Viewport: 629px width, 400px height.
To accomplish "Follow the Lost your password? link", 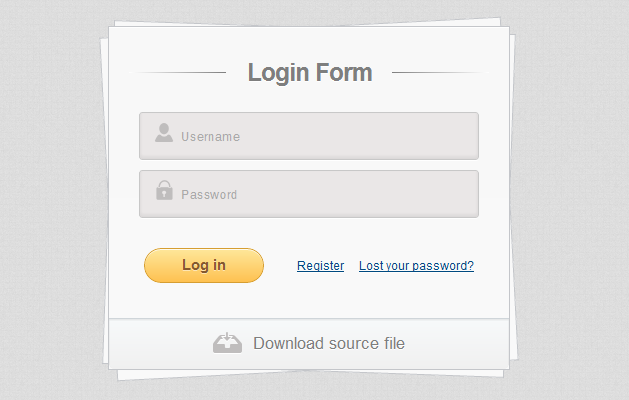I will 416,266.
